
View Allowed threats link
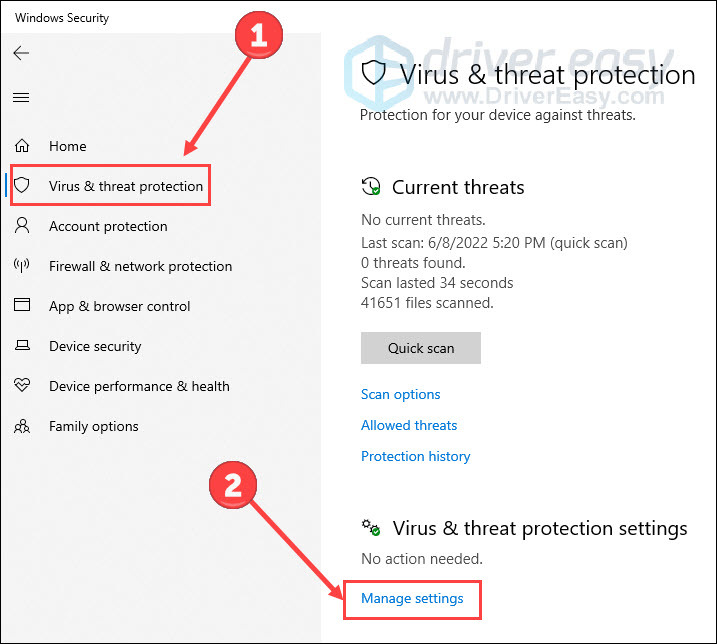click(x=409, y=425)
